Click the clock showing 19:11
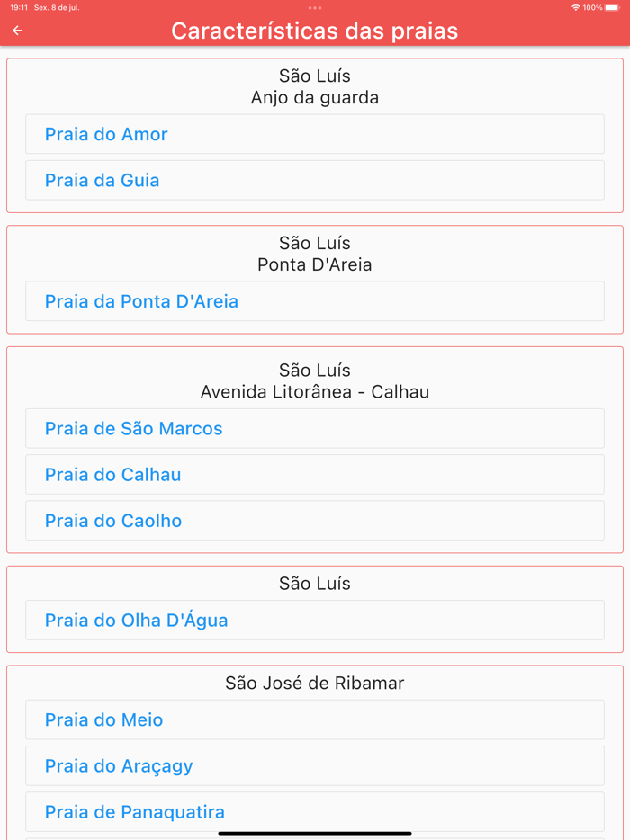Image resolution: width=630 pixels, height=840 pixels. point(18,7)
